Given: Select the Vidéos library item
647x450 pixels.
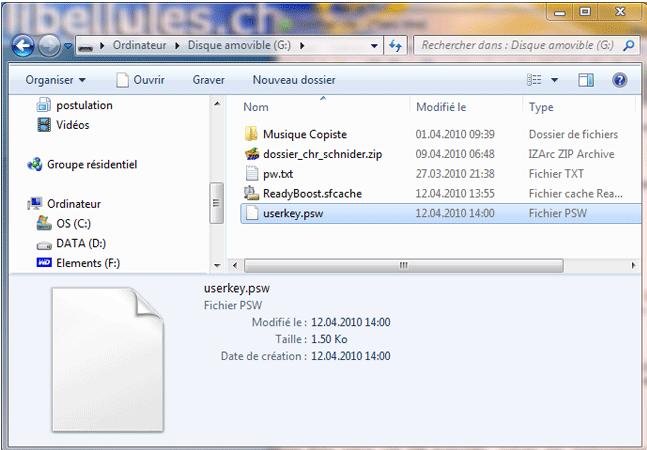Looking at the screenshot, I should coord(72,125).
